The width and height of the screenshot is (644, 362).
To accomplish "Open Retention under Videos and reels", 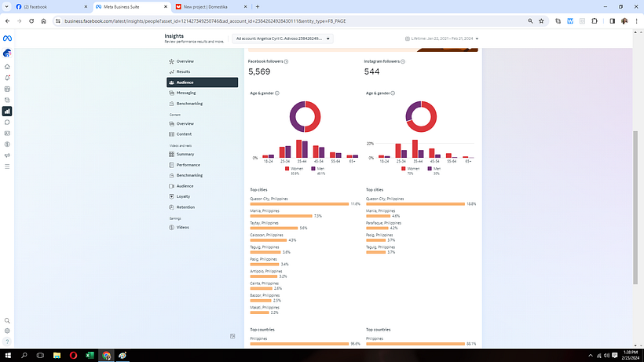I will point(202,207).
